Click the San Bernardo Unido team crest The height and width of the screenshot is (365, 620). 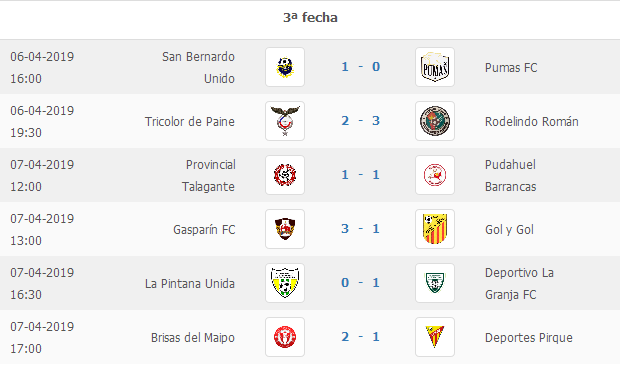click(285, 67)
